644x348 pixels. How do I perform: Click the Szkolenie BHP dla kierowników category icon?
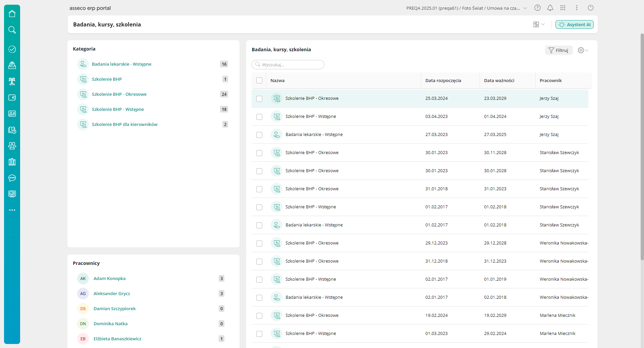(83, 124)
